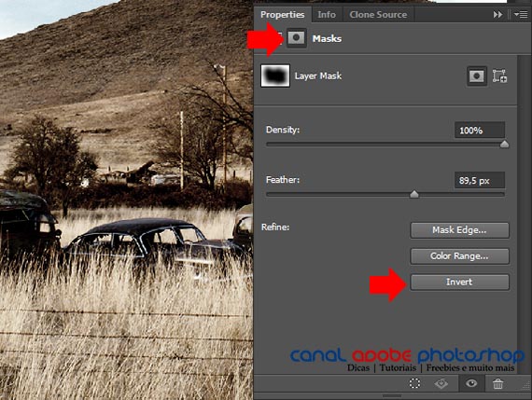Open the Color Range dialog
532x400 pixels.
tap(459, 255)
